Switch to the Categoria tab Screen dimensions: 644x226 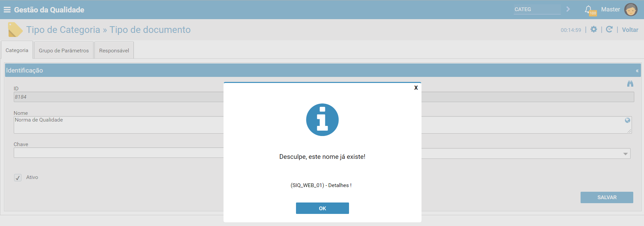tap(17, 50)
